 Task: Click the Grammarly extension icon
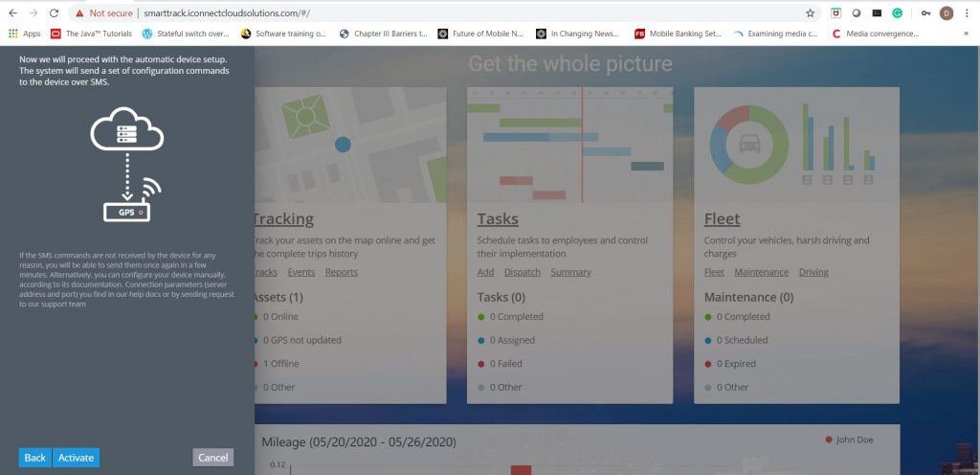[x=898, y=13]
